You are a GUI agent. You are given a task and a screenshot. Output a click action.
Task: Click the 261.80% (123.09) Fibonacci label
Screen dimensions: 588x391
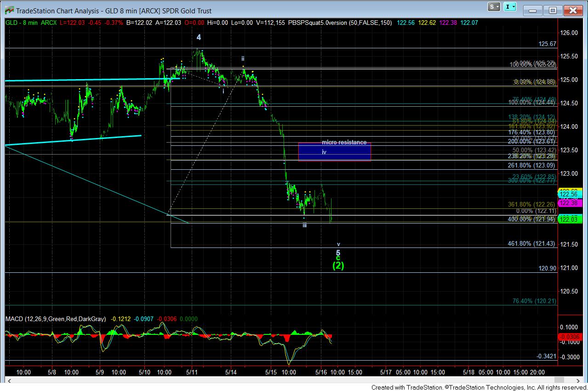click(532, 165)
